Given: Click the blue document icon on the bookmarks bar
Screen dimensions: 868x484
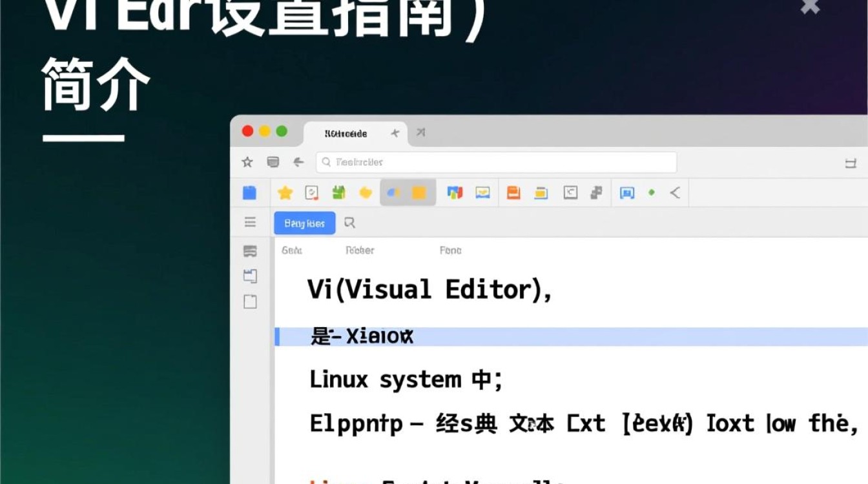Looking at the screenshot, I should point(250,192).
